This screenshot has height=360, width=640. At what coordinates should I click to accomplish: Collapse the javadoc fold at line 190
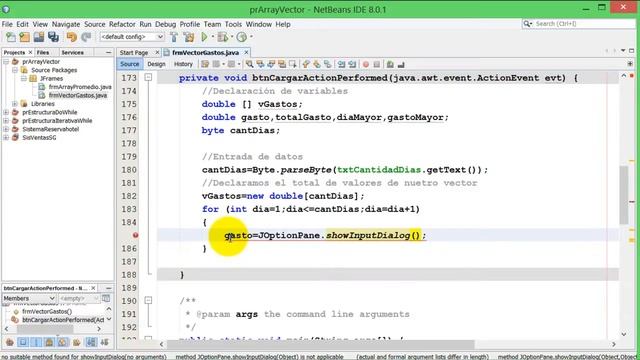(148, 300)
